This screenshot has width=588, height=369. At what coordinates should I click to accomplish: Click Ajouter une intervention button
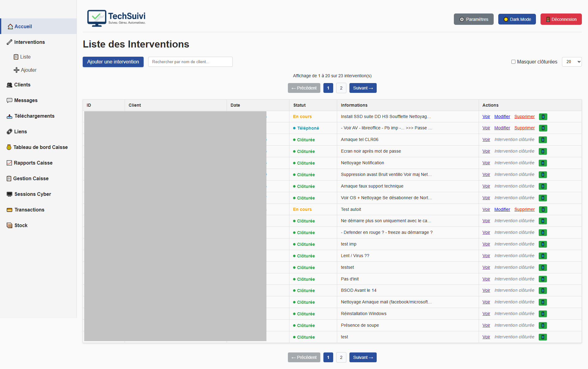113,62
